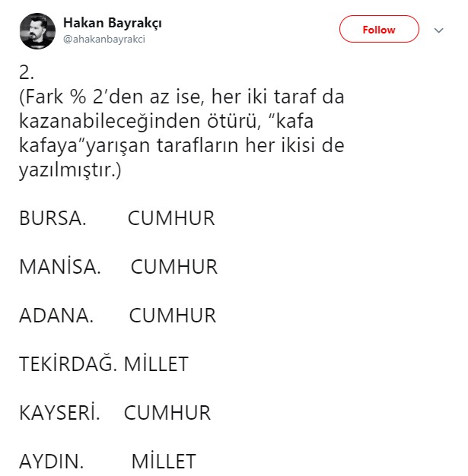The height and width of the screenshot is (476, 468).
Task: Select CUMHUR next to MANİSA
Action: [x=174, y=268]
